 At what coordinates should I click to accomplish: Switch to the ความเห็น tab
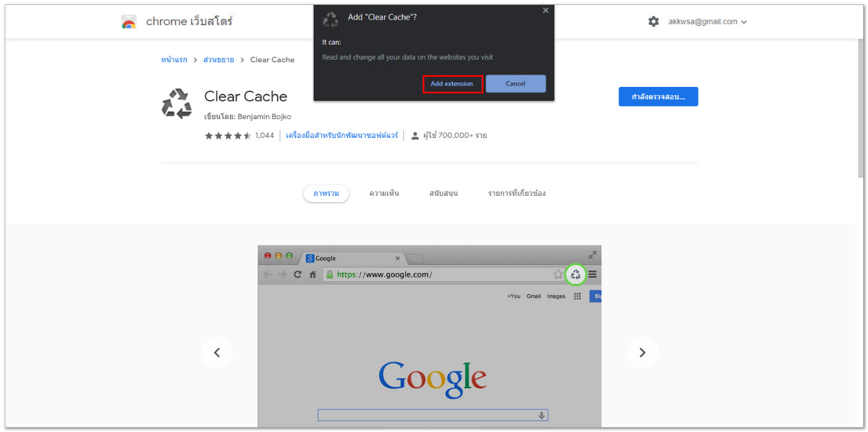(384, 193)
